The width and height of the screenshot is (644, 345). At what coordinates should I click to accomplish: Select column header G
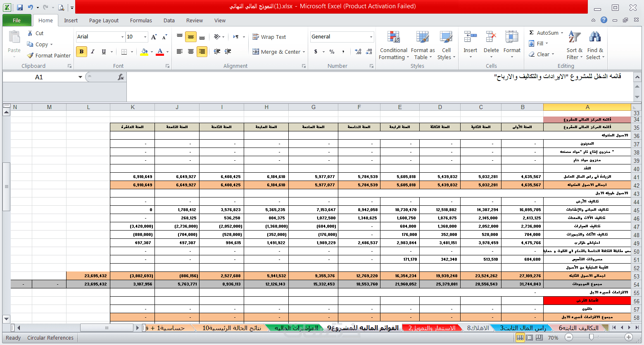point(313,107)
